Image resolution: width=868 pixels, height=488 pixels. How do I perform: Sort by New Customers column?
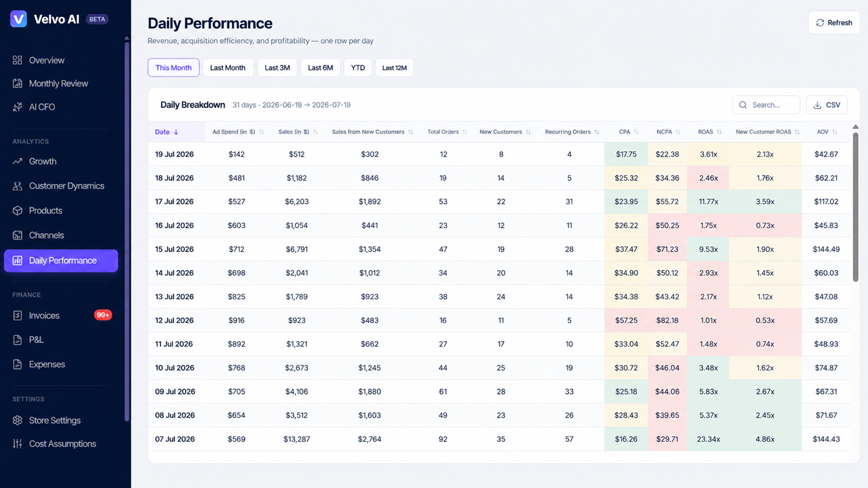(x=505, y=132)
